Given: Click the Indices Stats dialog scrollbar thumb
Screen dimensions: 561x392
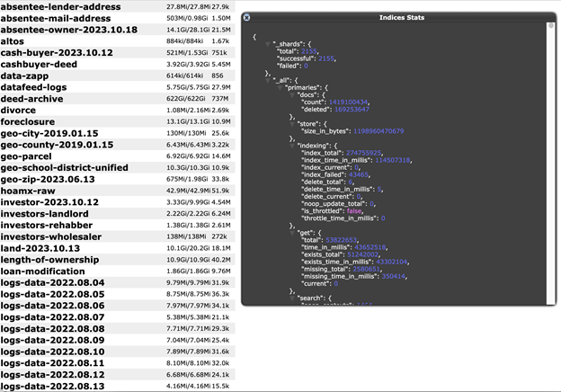Looking at the screenshot, I should coord(550,26).
